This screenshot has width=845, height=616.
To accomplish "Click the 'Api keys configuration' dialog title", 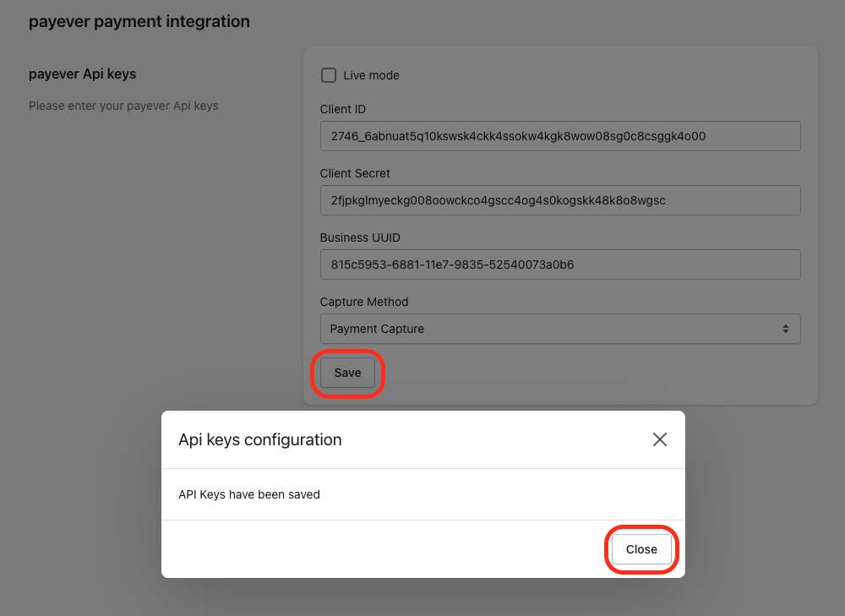I will (259, 439).
